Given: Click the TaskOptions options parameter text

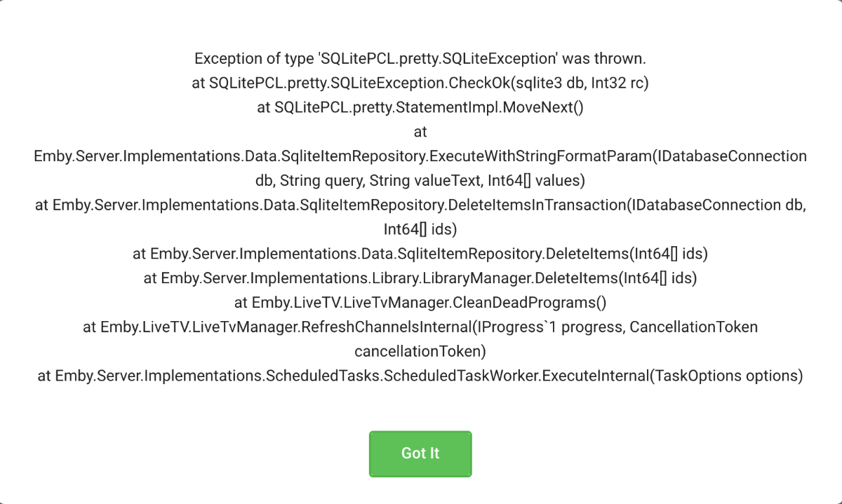Looking at the screenshot, I should tap(727, 376).
